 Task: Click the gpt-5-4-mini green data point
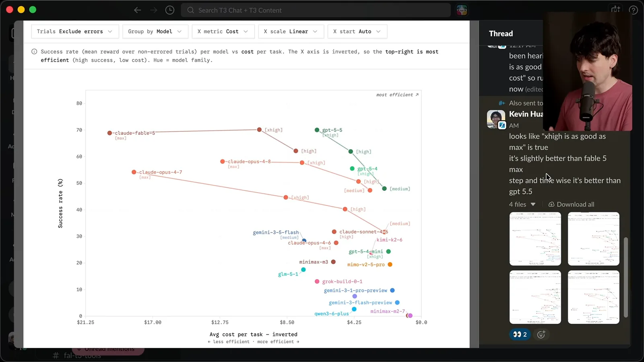[x=388, y=251]
